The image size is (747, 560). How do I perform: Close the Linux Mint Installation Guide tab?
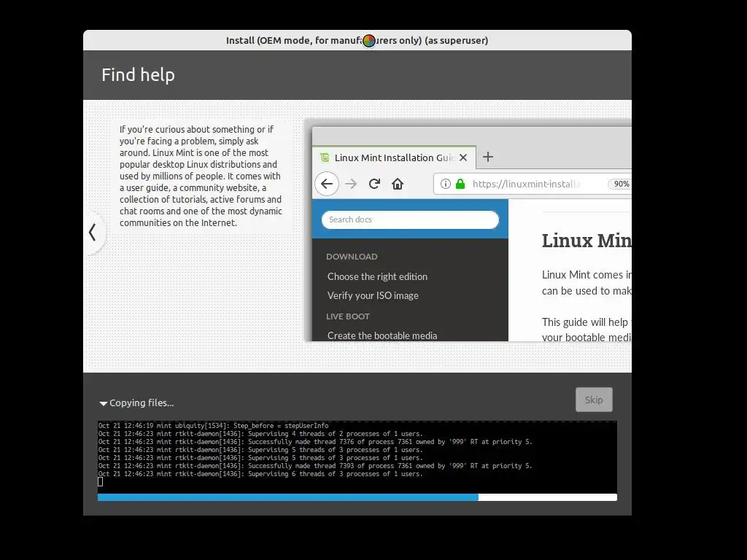[x=463, y=157]
